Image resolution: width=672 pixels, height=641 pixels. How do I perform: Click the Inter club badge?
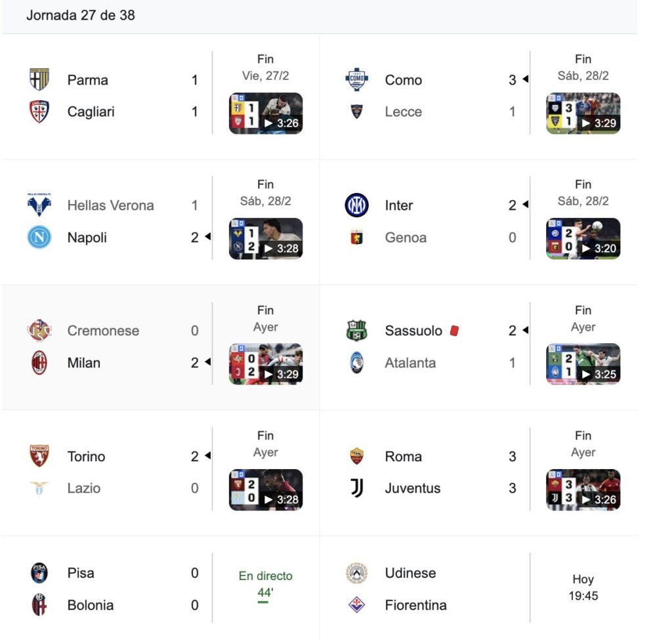(357, 205)
